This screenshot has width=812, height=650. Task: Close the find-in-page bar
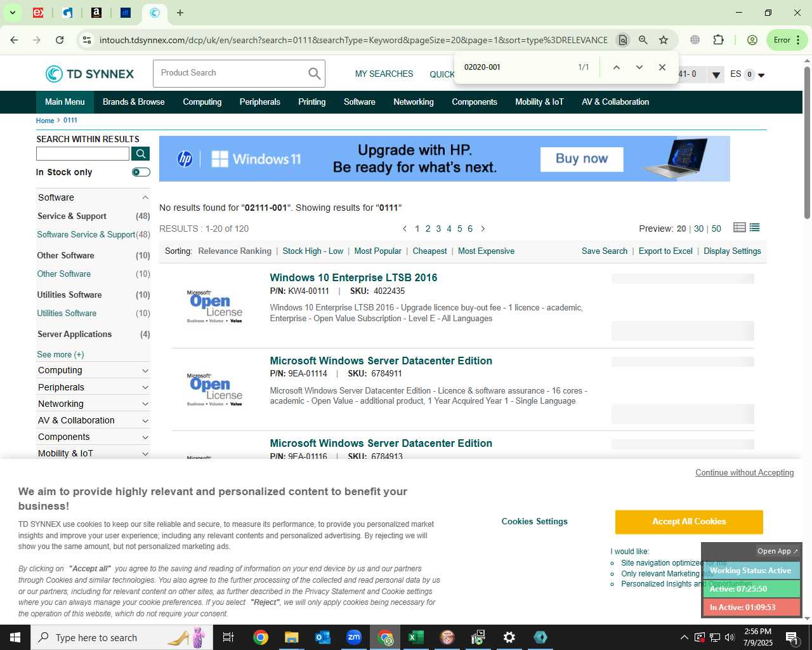coord(662,67)
